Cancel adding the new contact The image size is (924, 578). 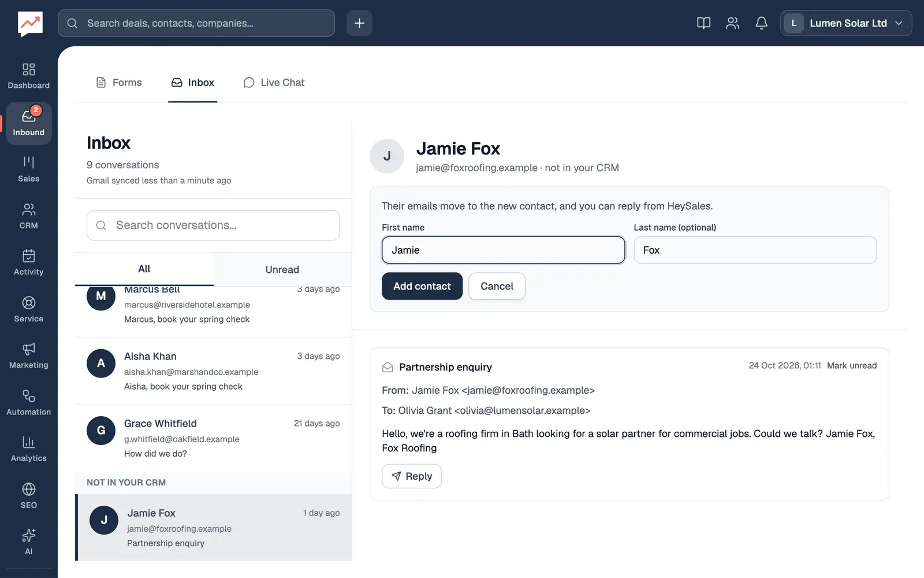(x=497, y=286)
